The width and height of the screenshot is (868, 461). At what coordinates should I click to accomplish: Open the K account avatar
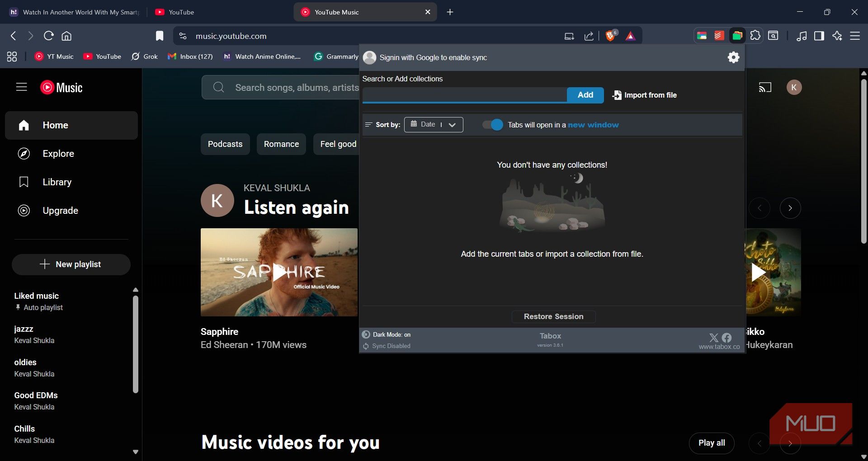click(794, 87)
